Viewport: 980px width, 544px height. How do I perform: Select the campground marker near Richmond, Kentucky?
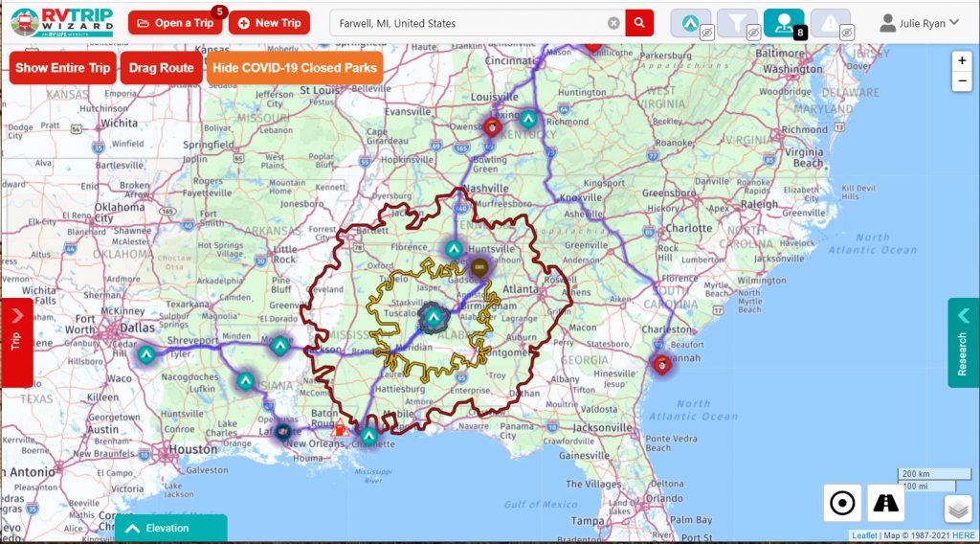pyautogui.click(x=528, y=119)
